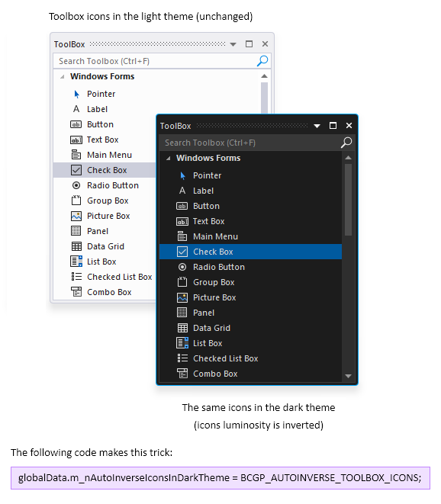Click the Label icon in light toolbox

76,109
